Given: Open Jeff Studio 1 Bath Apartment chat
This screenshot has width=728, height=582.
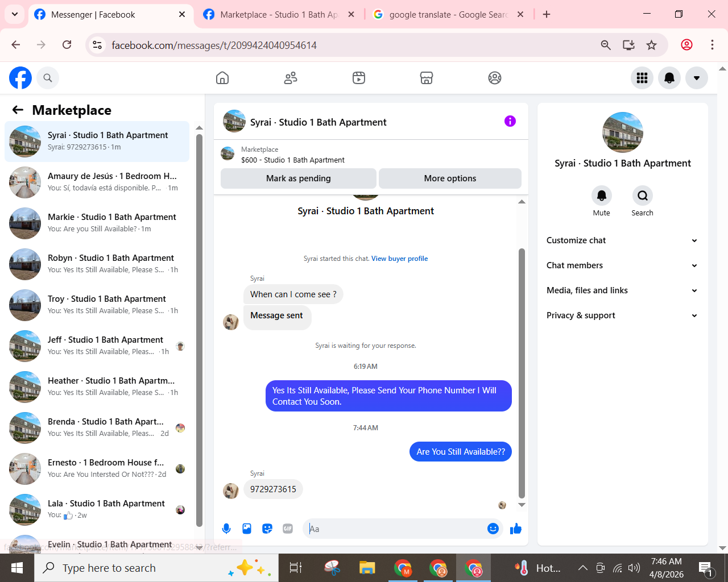Looking at the screenshot, I should pos(97,346).
